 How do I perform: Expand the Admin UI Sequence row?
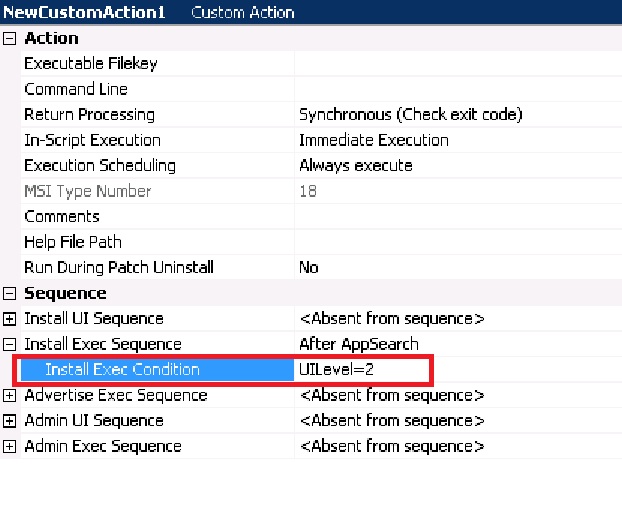[x=10, y=421]
